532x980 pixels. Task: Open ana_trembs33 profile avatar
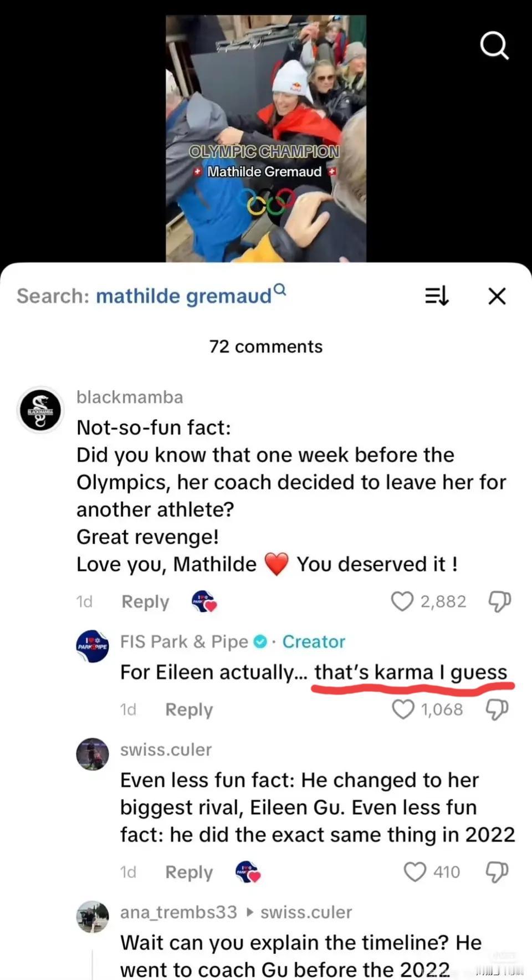tap(92, 917)
